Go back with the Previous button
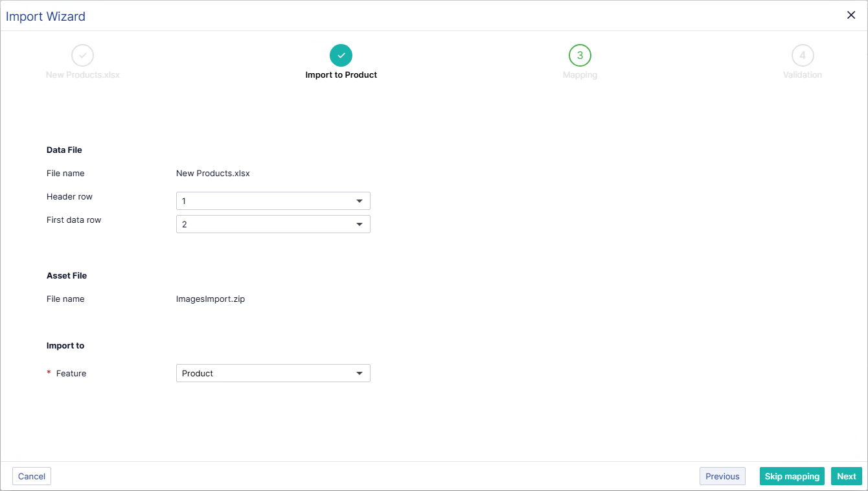 722,476
